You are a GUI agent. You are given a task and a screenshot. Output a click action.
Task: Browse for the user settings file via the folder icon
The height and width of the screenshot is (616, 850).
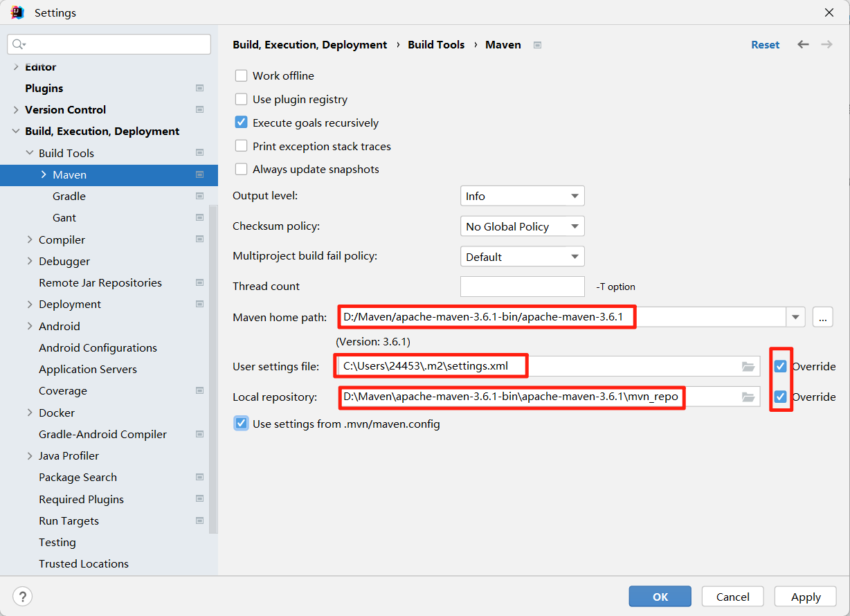748,366
